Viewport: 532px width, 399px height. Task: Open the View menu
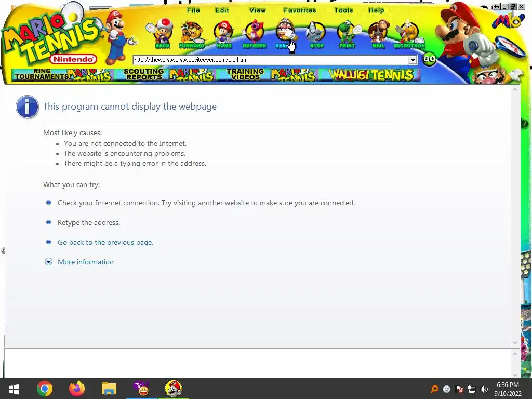[257, 10]
